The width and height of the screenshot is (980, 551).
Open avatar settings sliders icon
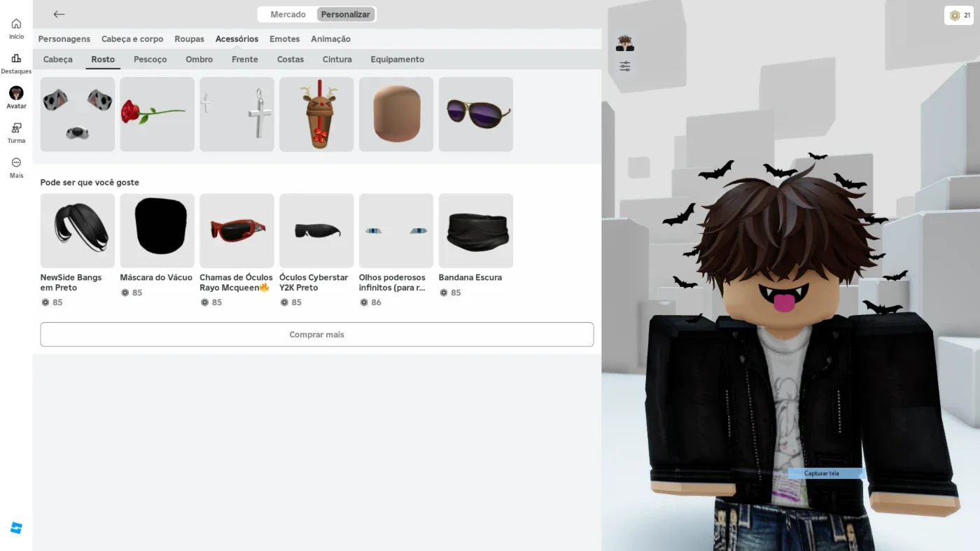pyautogui.click(x=625, y=67)
